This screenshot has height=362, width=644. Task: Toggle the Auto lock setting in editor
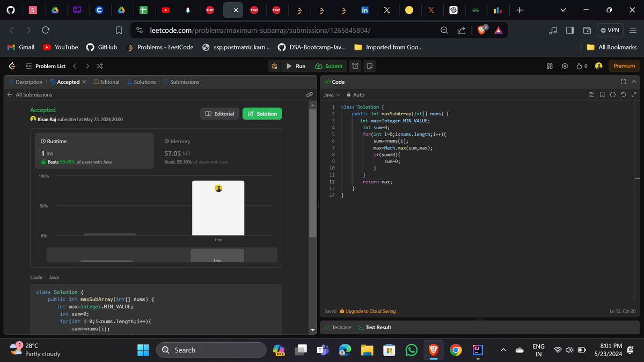click(x=356, y=94)
